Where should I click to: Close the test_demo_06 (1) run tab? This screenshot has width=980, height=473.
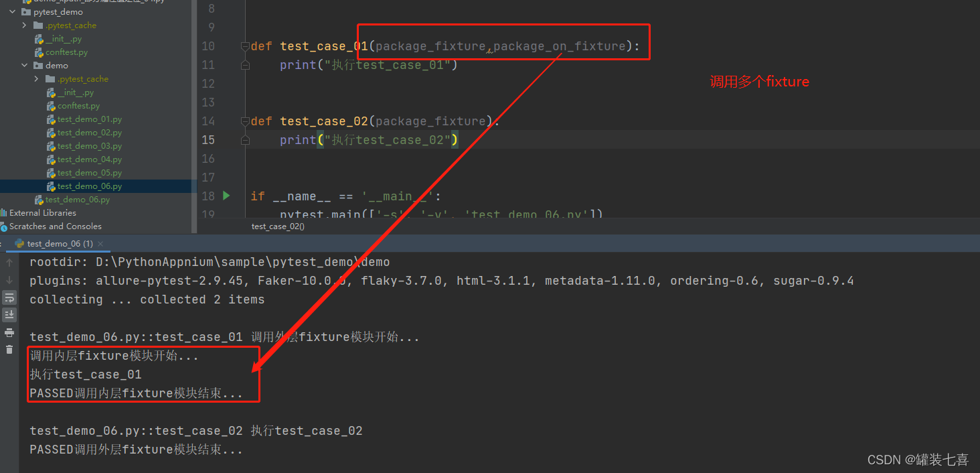100,244
